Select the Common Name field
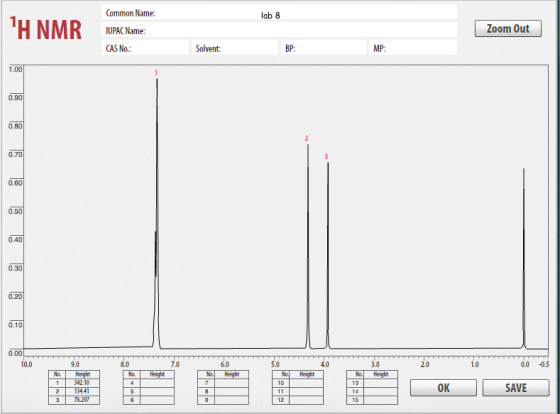Screen dimensions: 560x414 [x=279, y=13]
